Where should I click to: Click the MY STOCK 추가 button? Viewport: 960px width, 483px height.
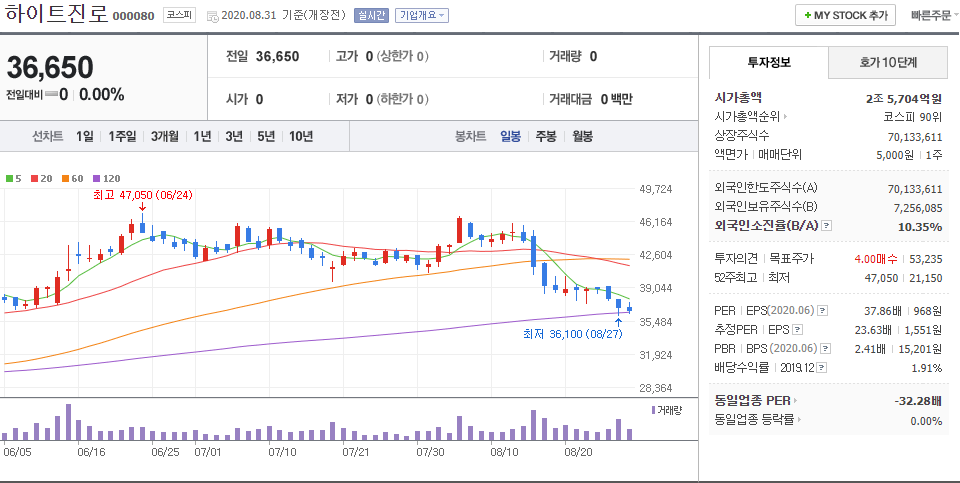coord(846,16)
